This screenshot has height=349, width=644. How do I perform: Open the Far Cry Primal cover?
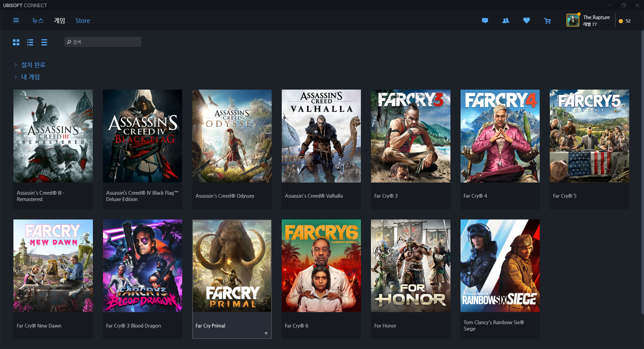232,266
